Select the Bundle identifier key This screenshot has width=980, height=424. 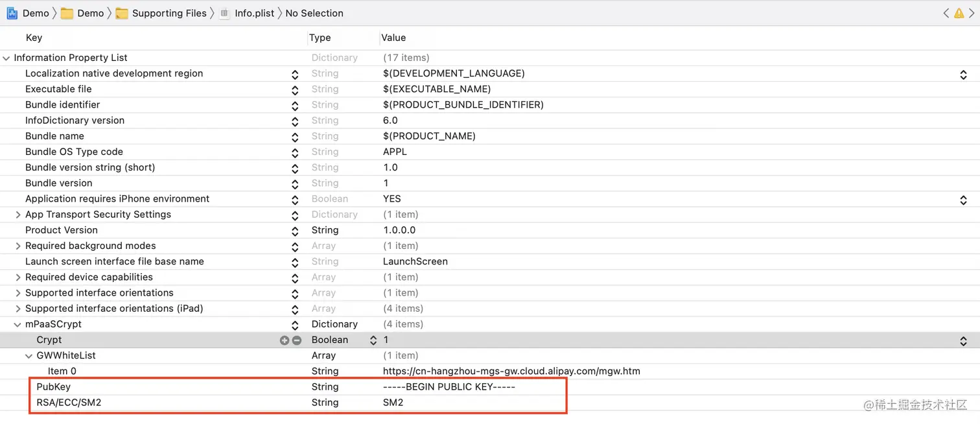(62, 105)
